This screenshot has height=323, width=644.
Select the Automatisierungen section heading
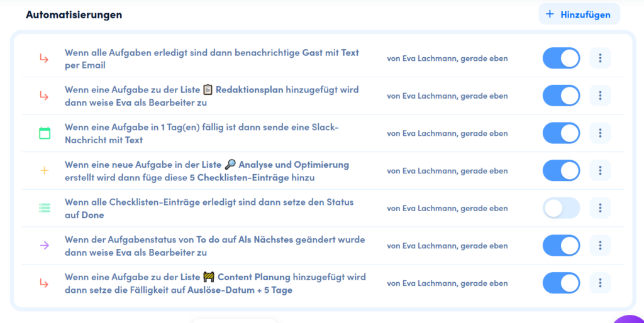(x=74, y=14)
